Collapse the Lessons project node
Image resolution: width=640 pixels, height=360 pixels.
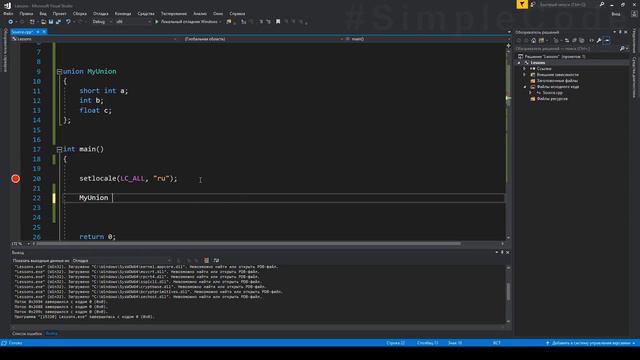pyautogui.click(x=519, y=63)
